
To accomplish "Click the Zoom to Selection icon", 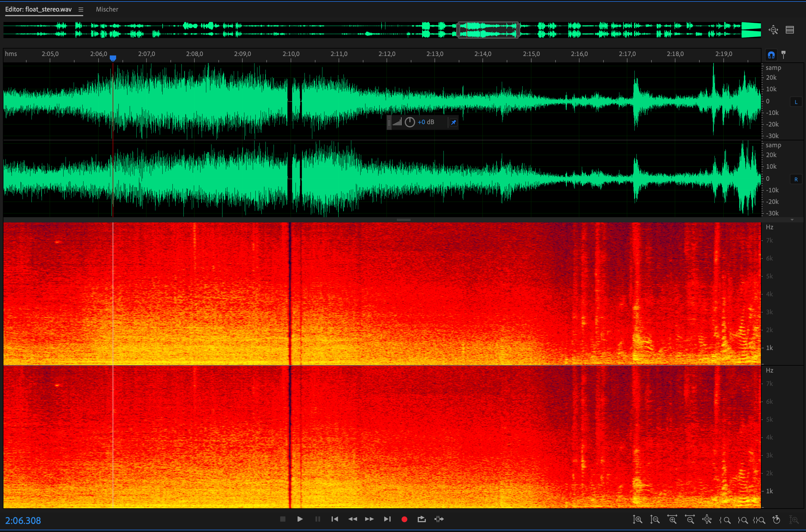I will click(759, 520).
